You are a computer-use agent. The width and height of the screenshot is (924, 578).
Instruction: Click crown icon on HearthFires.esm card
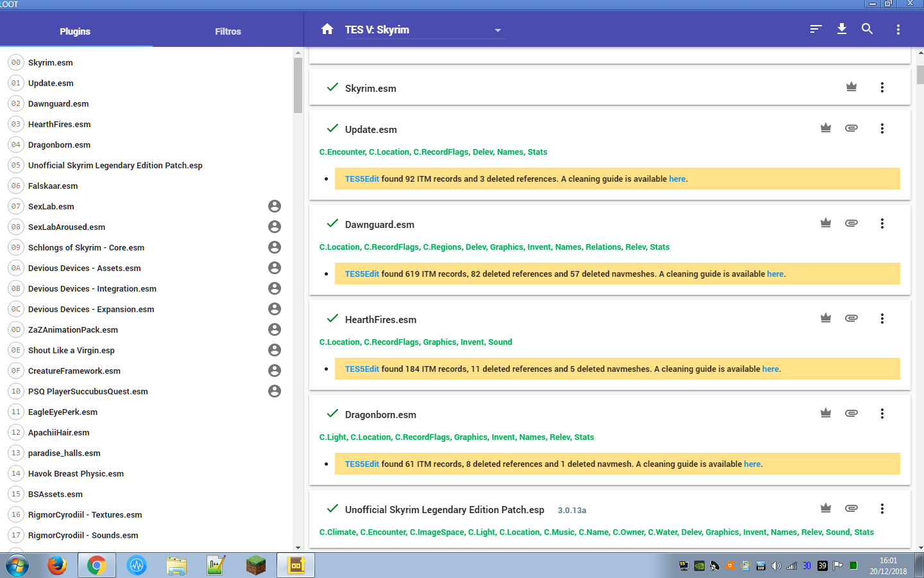[826, 318]
